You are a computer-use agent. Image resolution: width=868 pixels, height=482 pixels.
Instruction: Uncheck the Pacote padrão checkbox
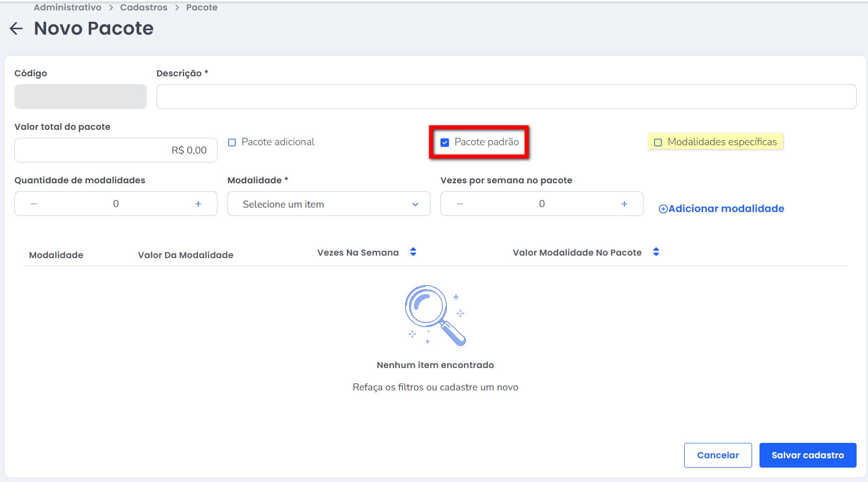click(x=445, y=143)
